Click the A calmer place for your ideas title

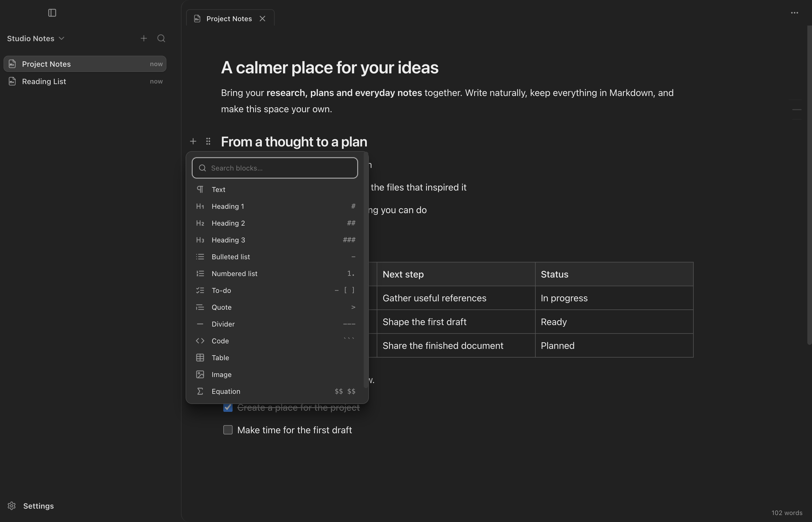click(x=330, y=68)
